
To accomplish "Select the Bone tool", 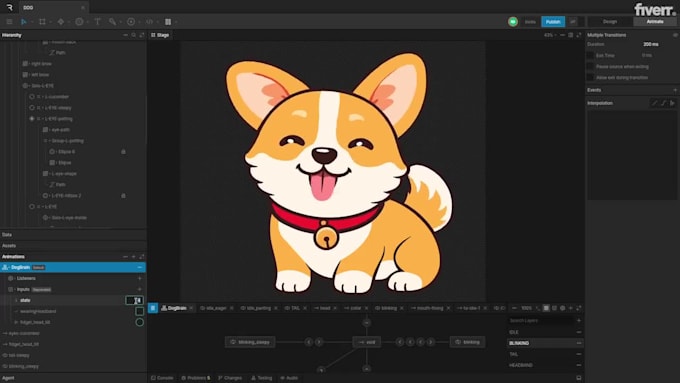I will [x=112, y=21].
